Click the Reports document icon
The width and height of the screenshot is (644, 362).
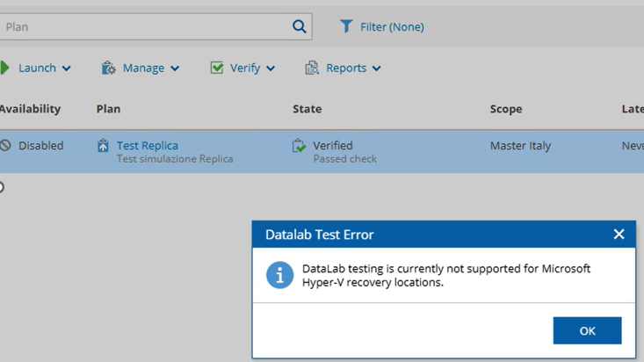pos(312,68)
